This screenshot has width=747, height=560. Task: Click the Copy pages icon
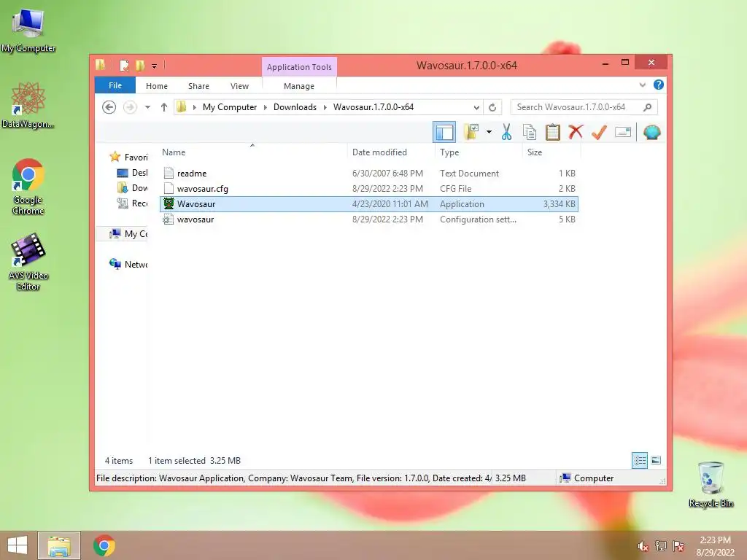click(530, 132)
